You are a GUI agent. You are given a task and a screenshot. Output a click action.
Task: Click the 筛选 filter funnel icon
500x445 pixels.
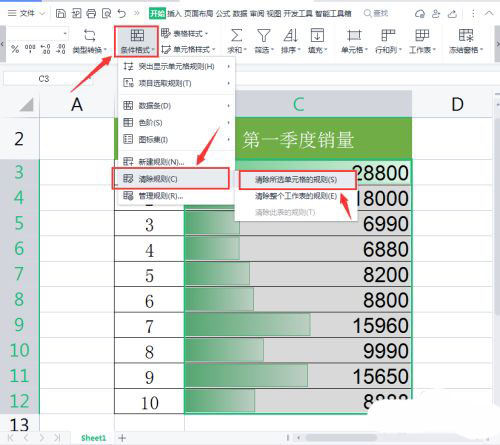click(264, 35)
